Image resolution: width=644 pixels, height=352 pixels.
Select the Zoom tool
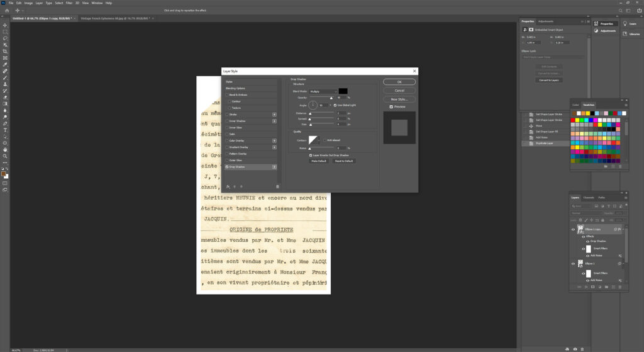pyautogui.click(x=5, y=156)
